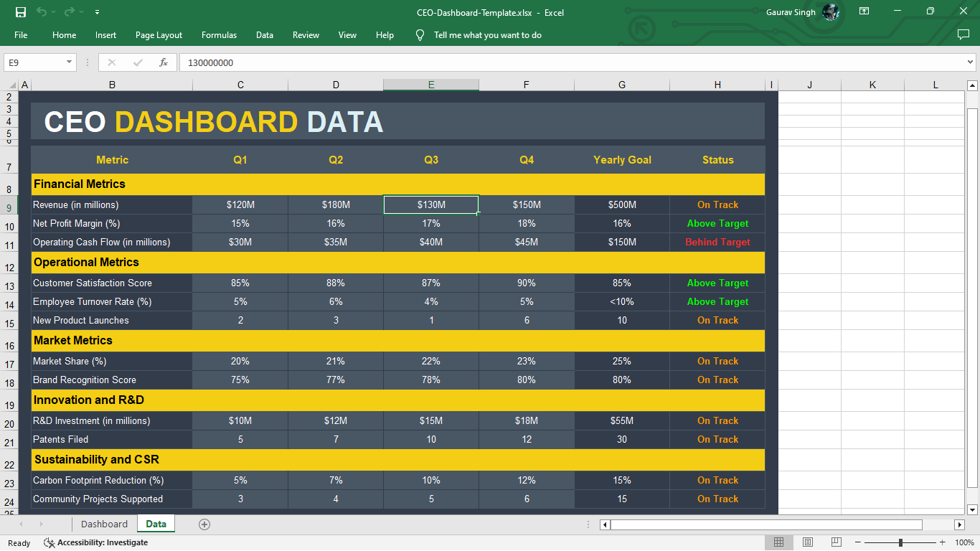Switch to Page Layout view icon

coord(807,542)
